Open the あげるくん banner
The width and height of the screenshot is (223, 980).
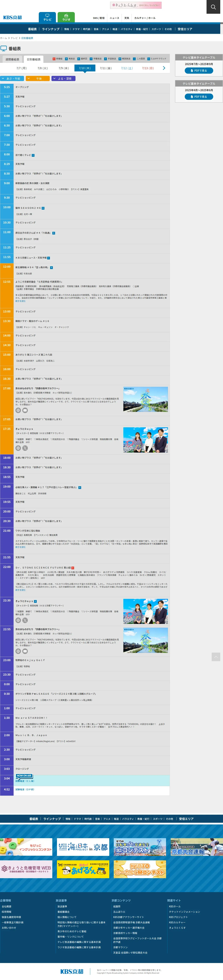coord(83,869)
